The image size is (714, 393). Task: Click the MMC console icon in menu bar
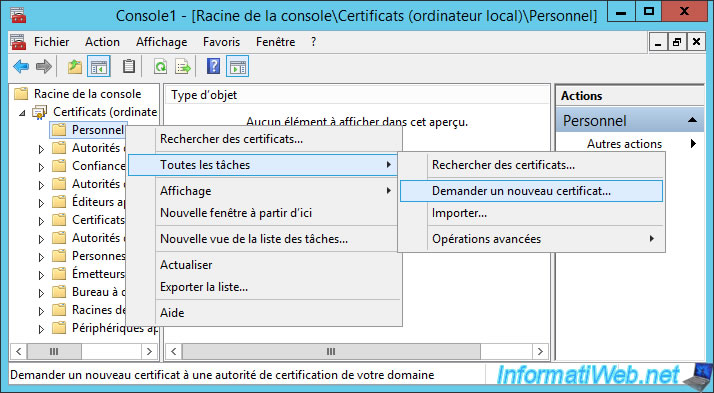[18, 42]
